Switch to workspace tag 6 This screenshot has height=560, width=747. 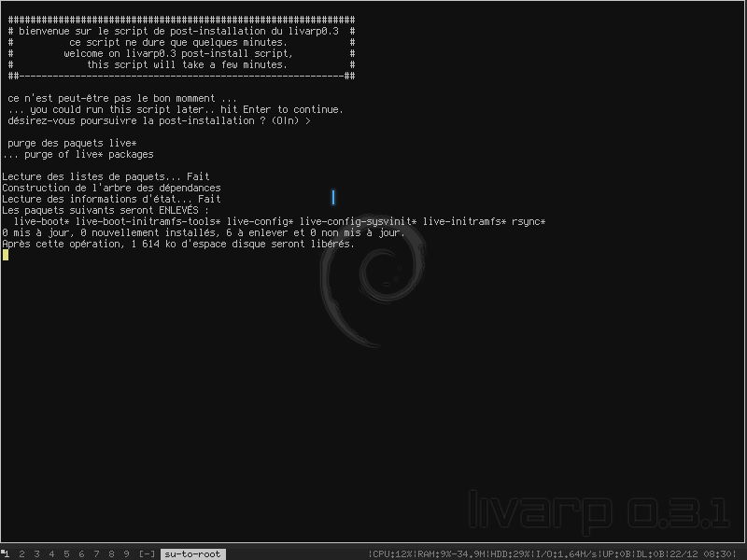81,553
